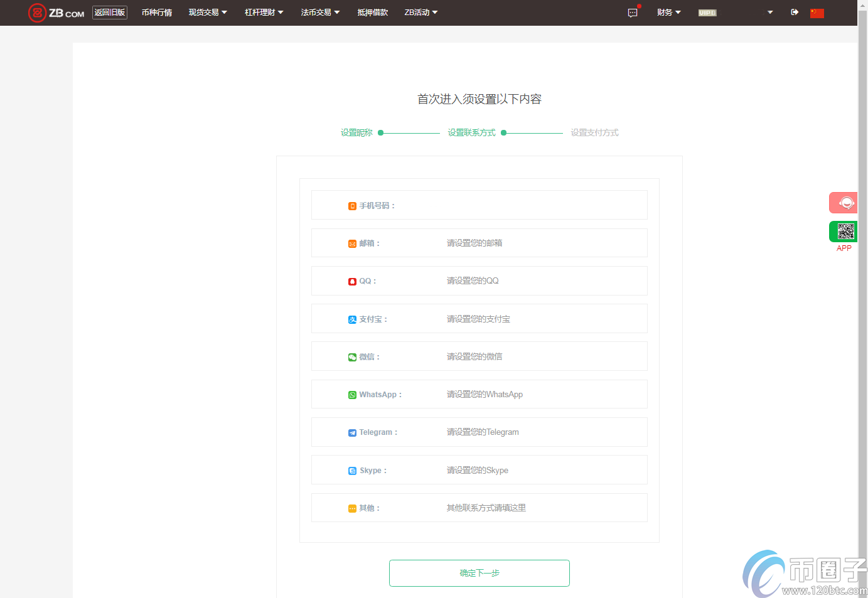Open the account dropdown arrow beside VIP
The height and width of the screenshot is (598, 868).
[x=770, y=13]
